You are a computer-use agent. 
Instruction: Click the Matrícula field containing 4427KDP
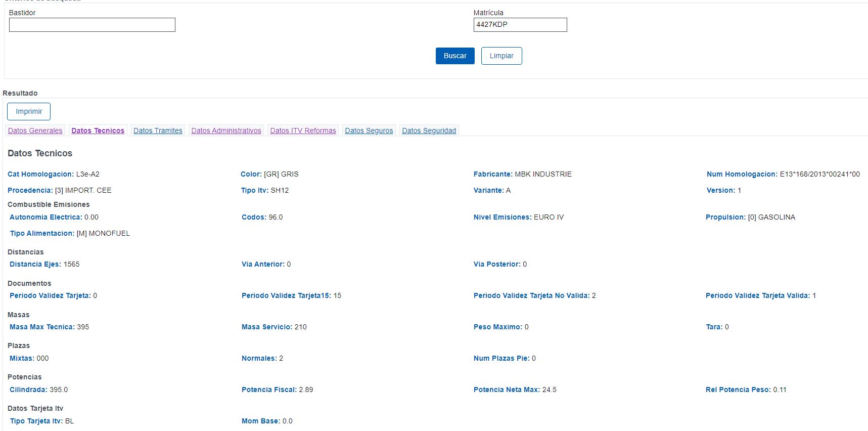tap(520, 25)
